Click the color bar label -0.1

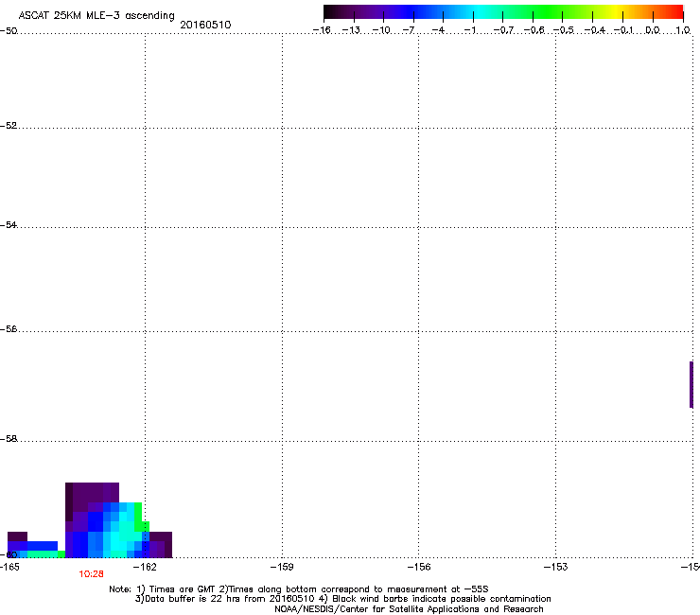pos(623,30)
